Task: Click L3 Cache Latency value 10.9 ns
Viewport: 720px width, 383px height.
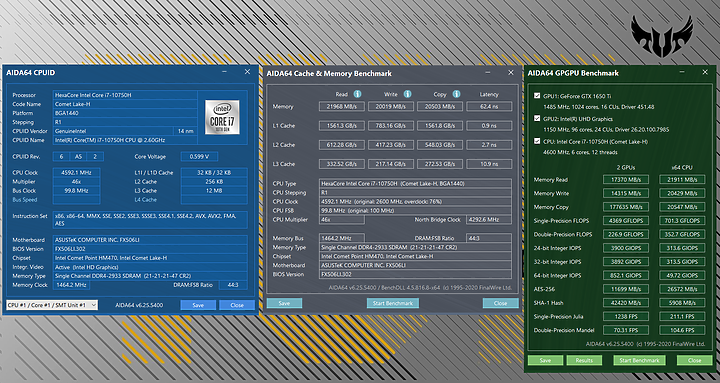Action: coord(489,164)
